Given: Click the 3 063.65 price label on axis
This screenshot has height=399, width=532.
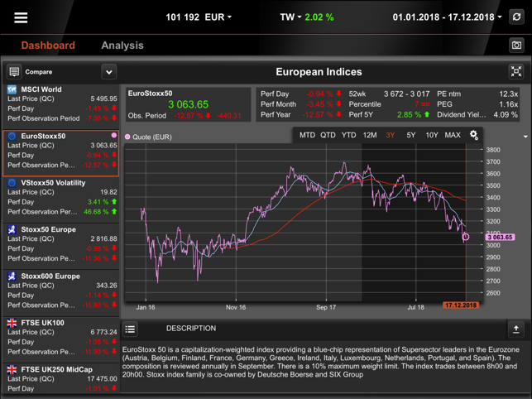Looking at the screenshot, I should pos(500,237).
